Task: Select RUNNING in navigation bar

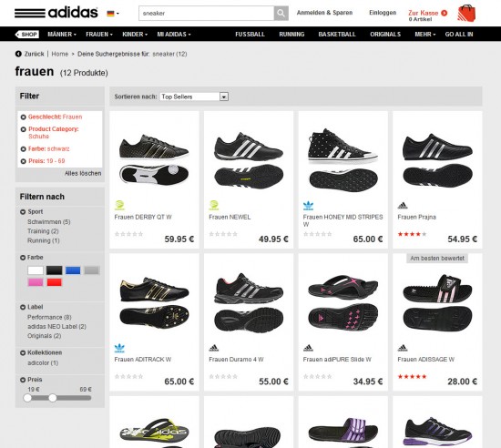Action: 291,35
